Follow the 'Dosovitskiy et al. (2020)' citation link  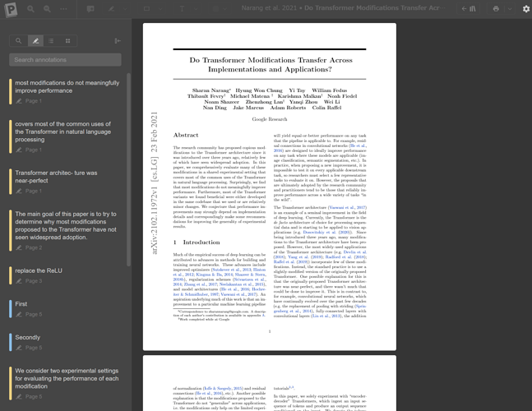point(327,233)
